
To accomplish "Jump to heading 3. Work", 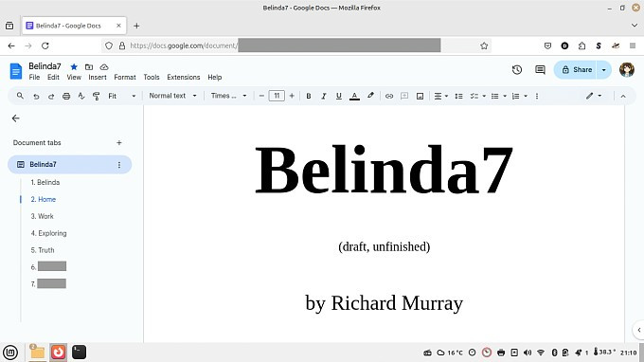I will click(x=42, y=216).
